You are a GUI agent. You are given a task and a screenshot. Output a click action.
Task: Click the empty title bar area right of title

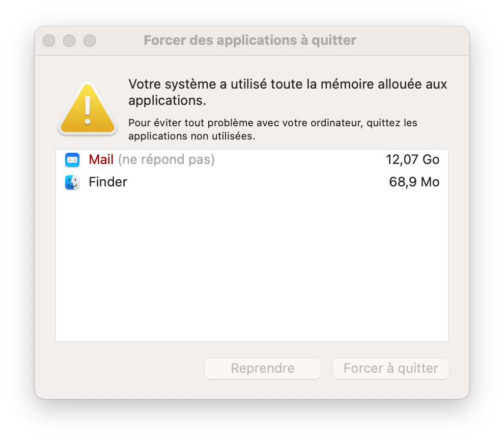412,41
